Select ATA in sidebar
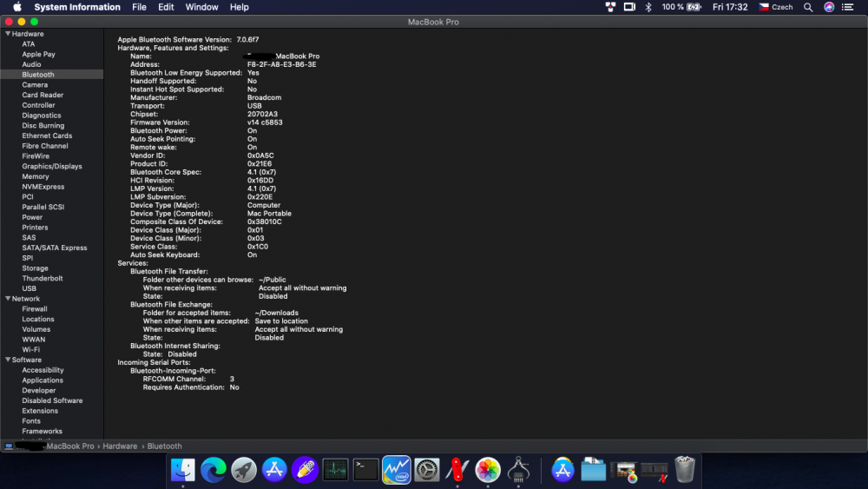Screen dimensions: 868x489 29,44
